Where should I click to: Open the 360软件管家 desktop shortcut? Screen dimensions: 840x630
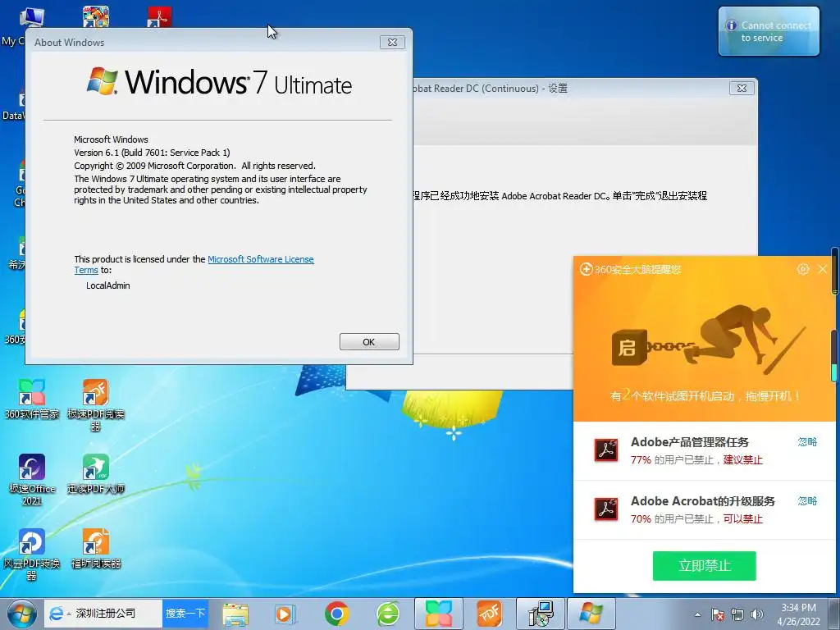(32, 399)
